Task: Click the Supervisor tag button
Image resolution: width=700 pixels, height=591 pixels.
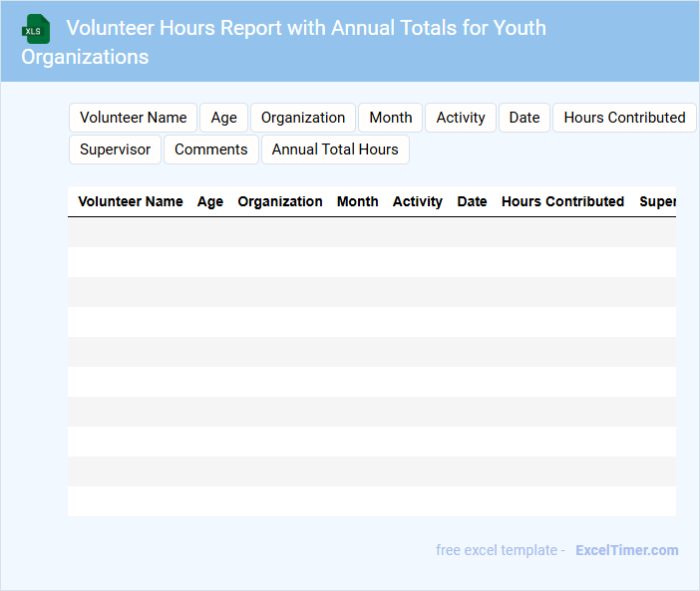Action: point(116,149)
